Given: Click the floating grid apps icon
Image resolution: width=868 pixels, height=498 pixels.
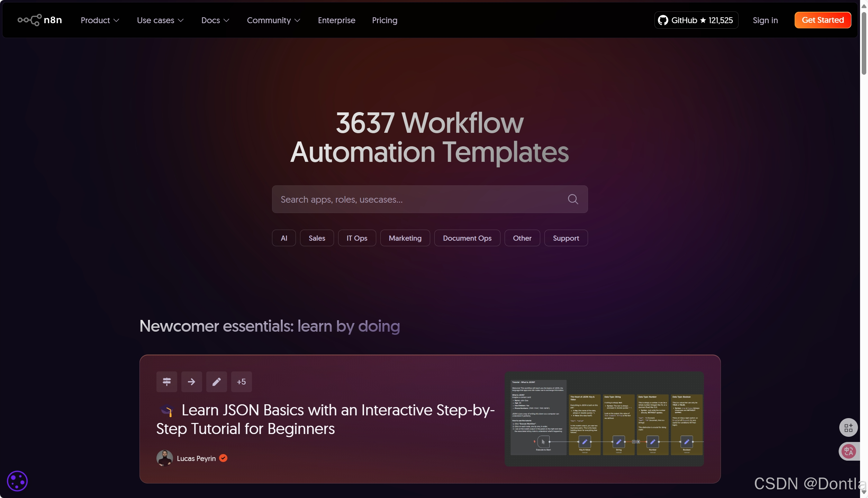Looking at the screenshot, I should click(x=848, y=428).
